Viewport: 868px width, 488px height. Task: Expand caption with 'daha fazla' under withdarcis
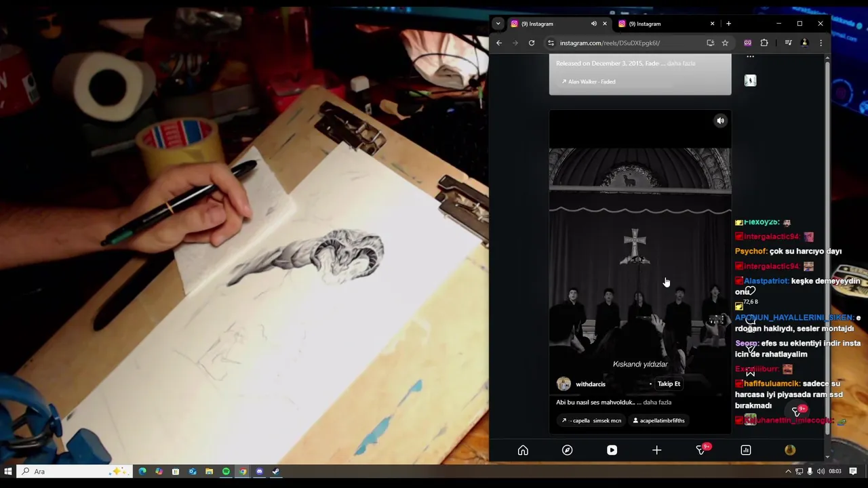pos(657,402)
